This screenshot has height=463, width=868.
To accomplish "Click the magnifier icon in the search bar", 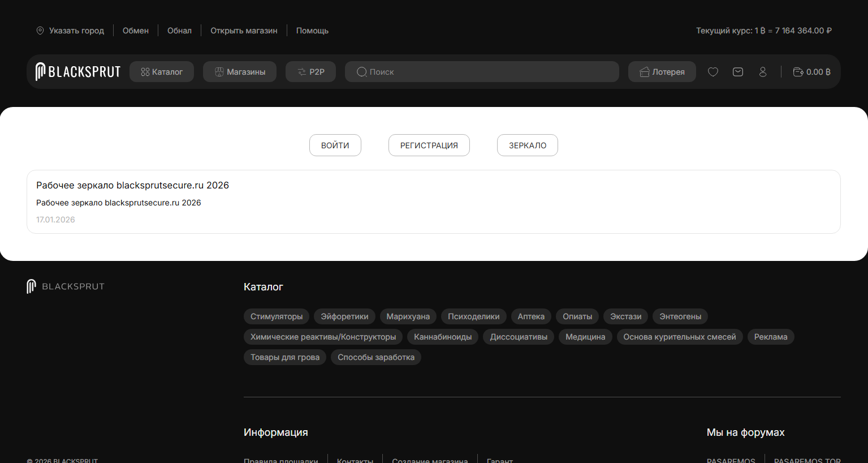I will tap(362, 72).
